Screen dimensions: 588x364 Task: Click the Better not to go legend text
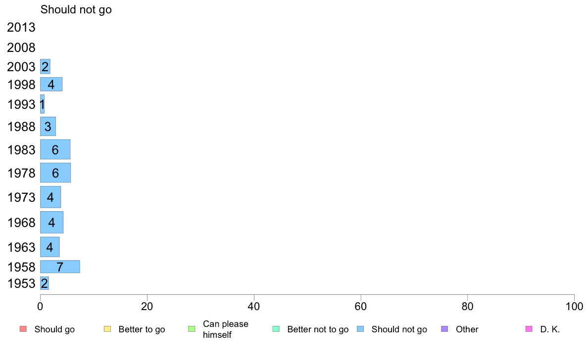coord(318,329)
